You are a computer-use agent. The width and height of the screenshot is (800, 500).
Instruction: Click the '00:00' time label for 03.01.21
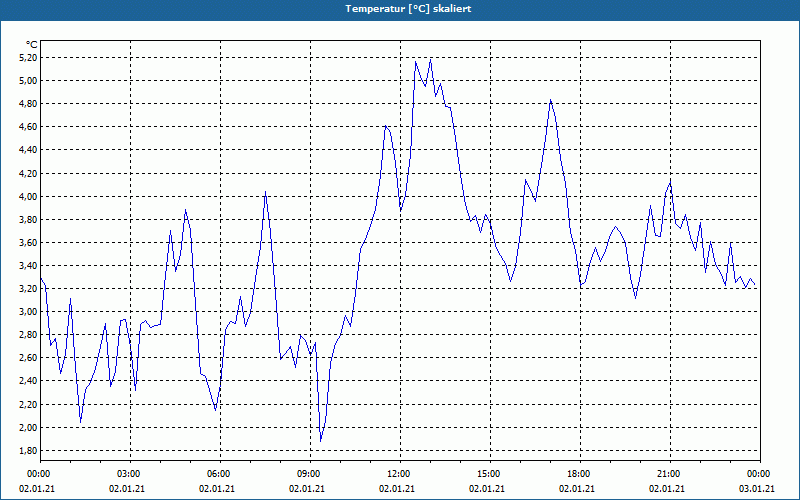(x=760, y=474)
